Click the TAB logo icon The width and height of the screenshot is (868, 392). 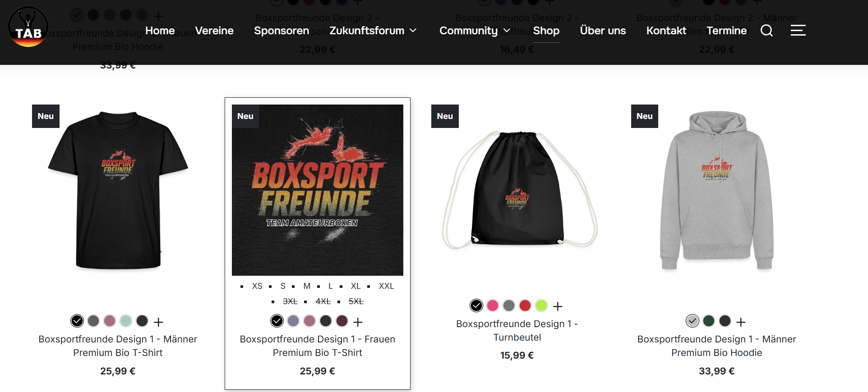pos(28,27)
